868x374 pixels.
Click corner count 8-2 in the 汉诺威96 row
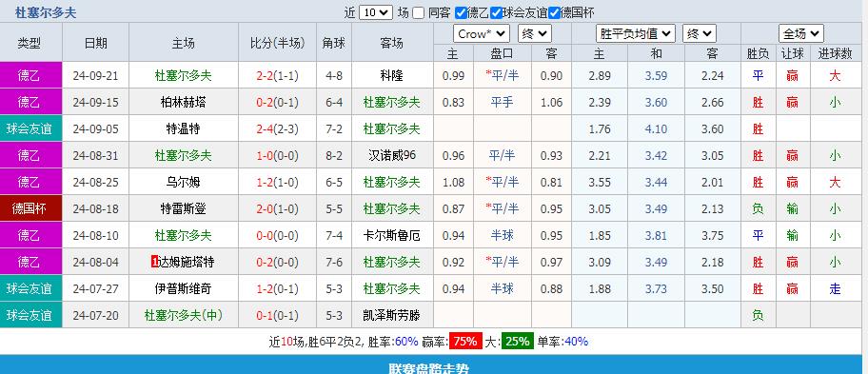(x=334, y=155)
